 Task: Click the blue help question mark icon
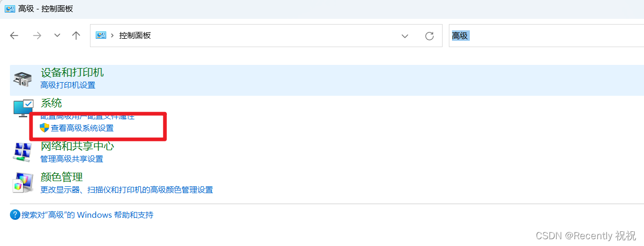(15, 215)
